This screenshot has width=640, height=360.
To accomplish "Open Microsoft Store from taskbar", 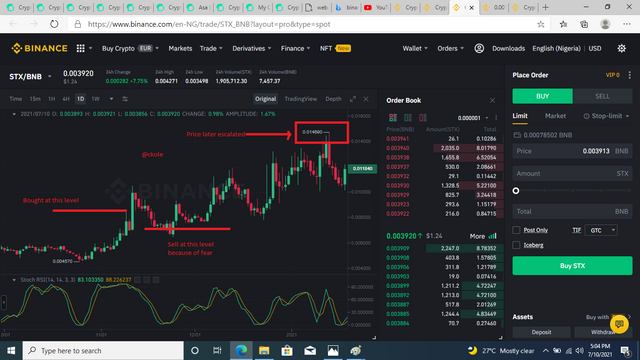I will pyautogui.click(x=287, y=351).
